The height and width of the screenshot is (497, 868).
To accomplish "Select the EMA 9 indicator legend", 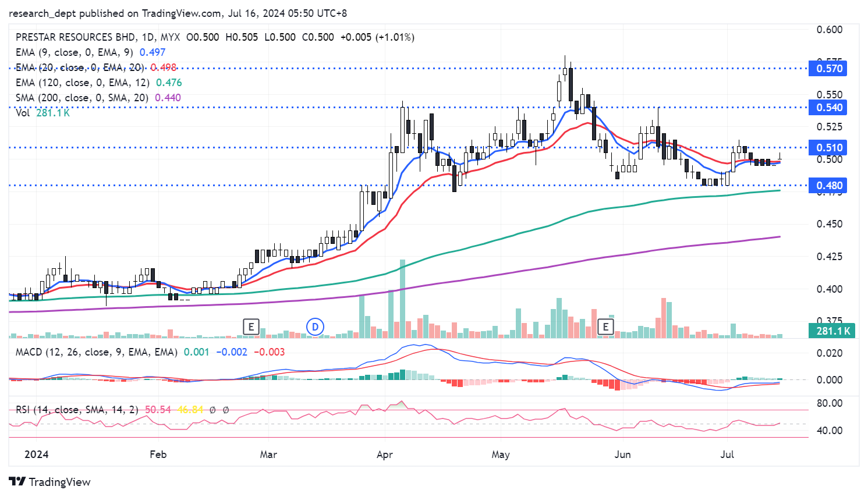I will 74,52.
